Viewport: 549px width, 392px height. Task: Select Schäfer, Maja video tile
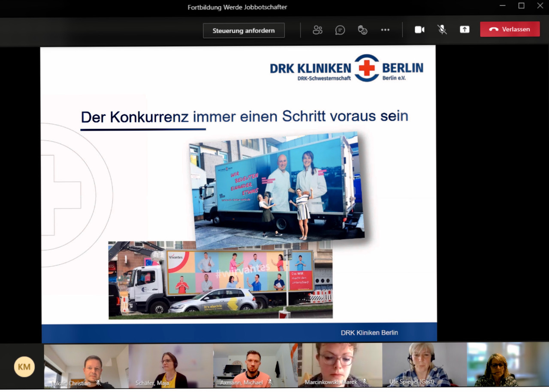(x=171, y=365)
